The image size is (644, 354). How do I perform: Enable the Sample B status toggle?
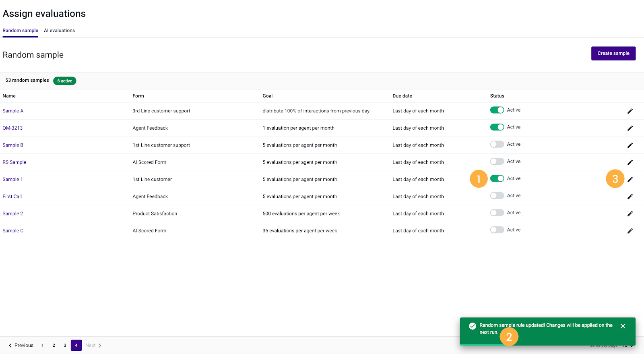click(497, 144)
